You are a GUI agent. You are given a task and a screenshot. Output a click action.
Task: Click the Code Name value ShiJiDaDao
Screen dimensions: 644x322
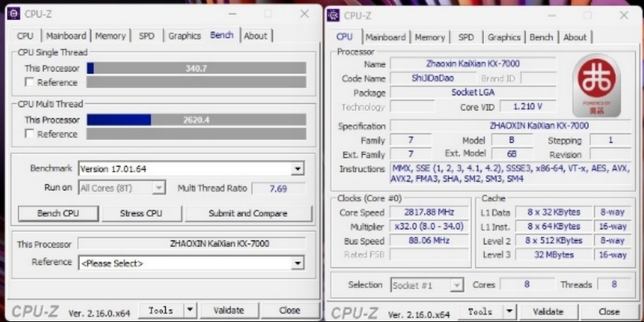[x=432, y=78]
